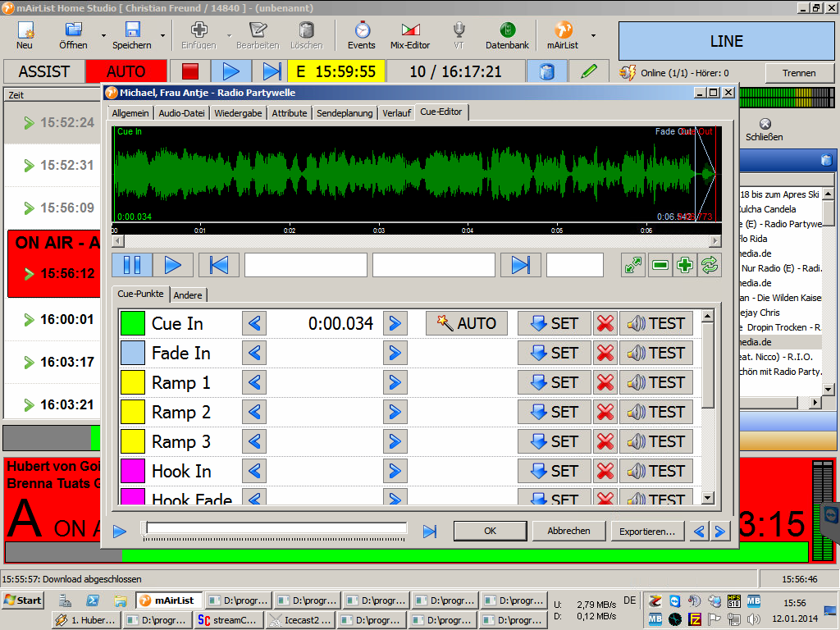Click AUTO detect for Cue In

click(467, 323)
